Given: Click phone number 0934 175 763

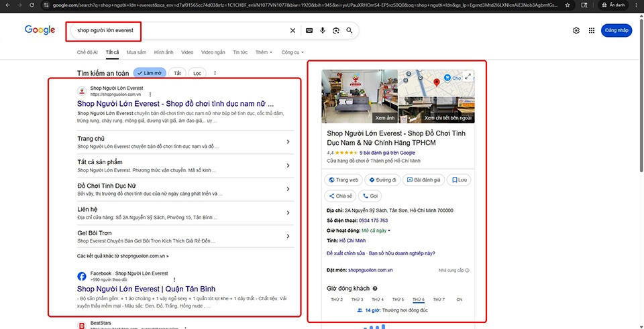Looking at the screenshot, I should [x=374, y=220].
